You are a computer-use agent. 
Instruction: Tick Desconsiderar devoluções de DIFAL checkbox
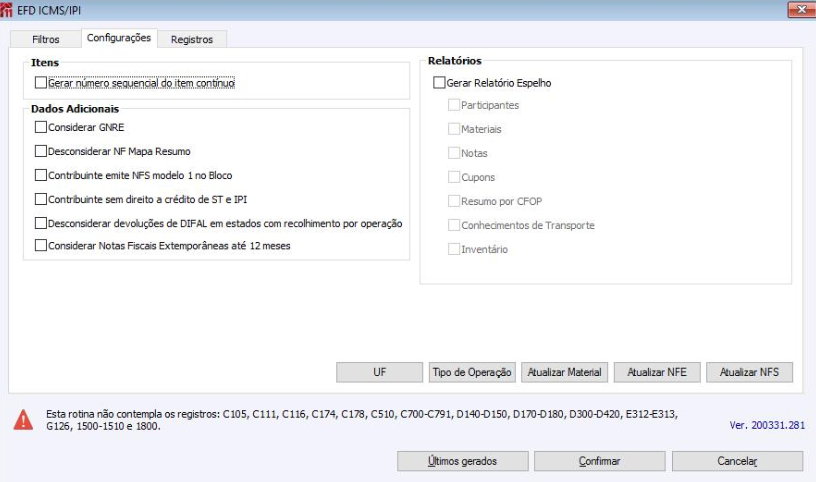[41, 223]
